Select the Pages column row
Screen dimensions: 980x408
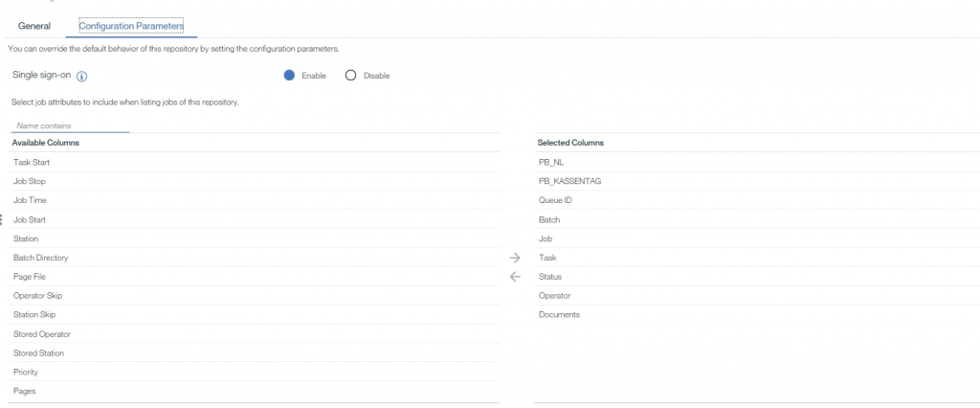click(x=255, y=391)
